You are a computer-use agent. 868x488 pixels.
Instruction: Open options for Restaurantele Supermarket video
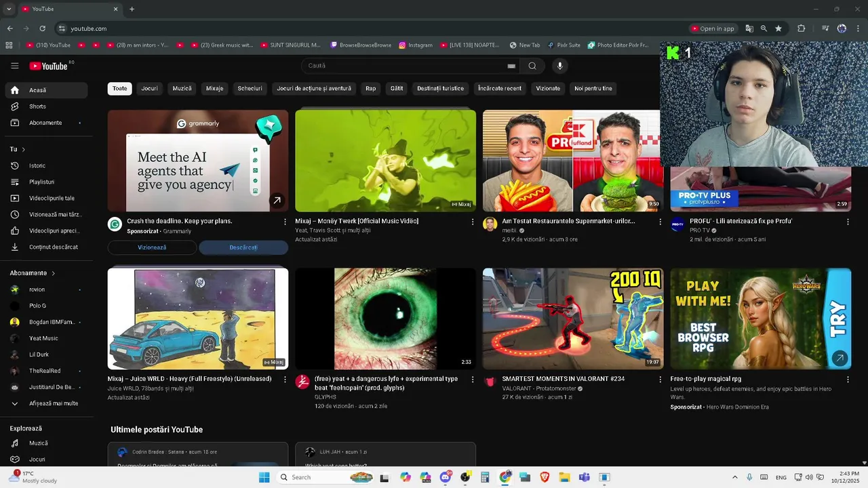[x=660, y=222]
